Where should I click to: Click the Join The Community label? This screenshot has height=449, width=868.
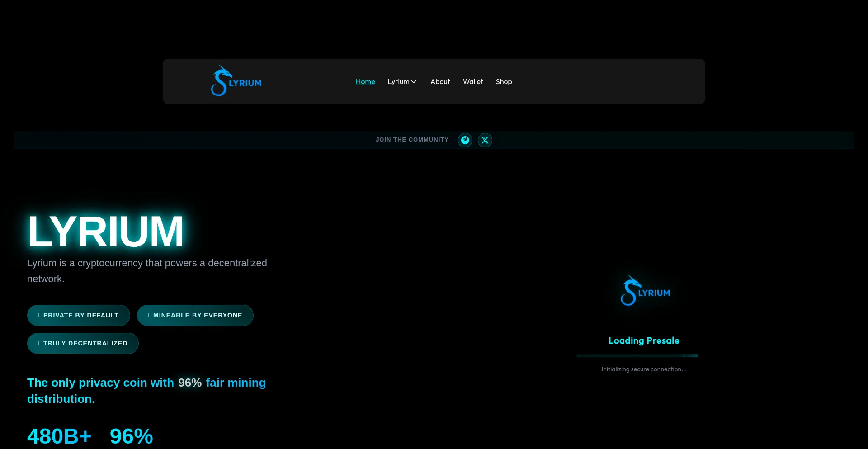412,140
